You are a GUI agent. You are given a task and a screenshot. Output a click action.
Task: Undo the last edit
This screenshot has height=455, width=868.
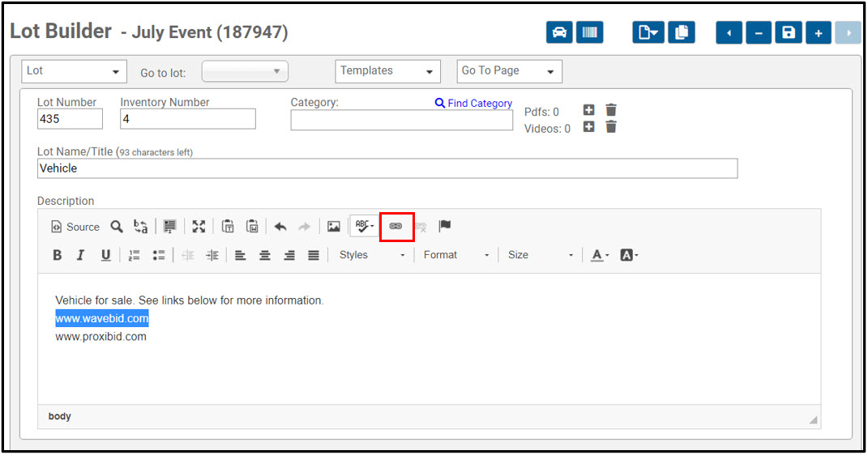tap(280, 227)
